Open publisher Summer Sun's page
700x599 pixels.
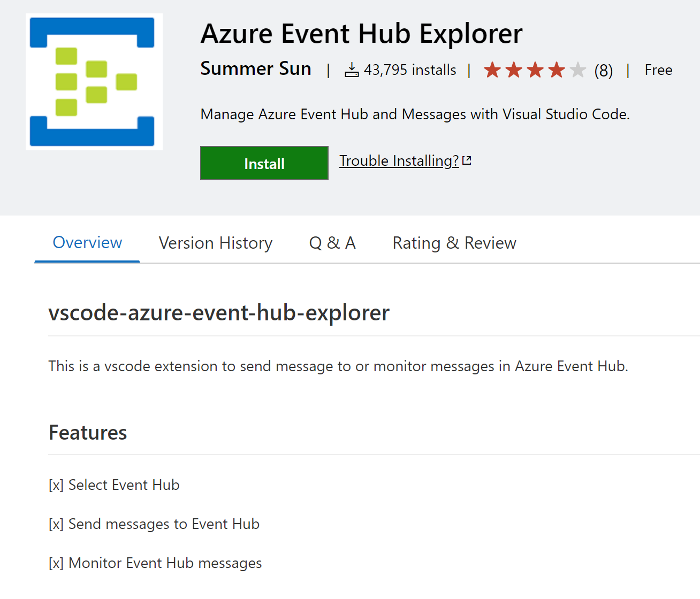coord(256,69)
